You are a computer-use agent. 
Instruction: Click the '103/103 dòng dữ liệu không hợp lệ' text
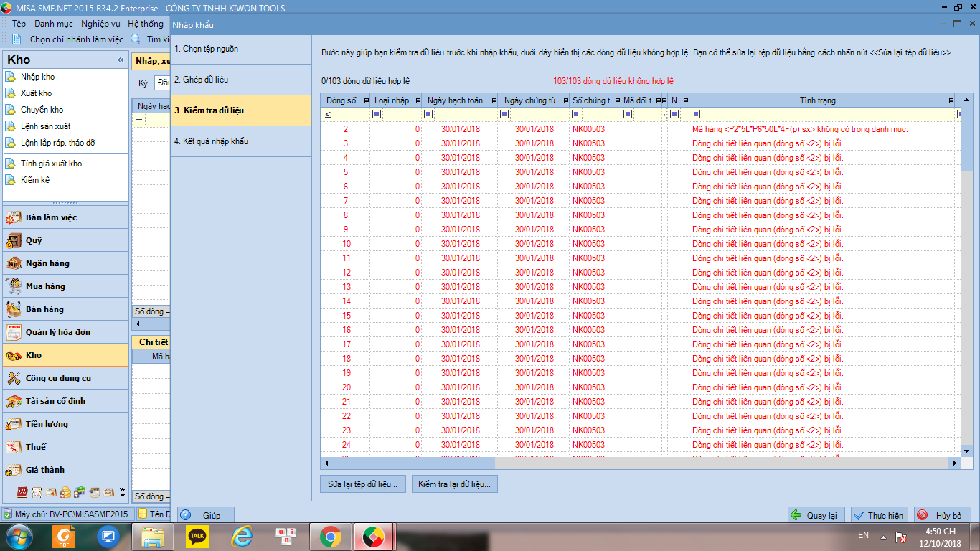point(613,81)
